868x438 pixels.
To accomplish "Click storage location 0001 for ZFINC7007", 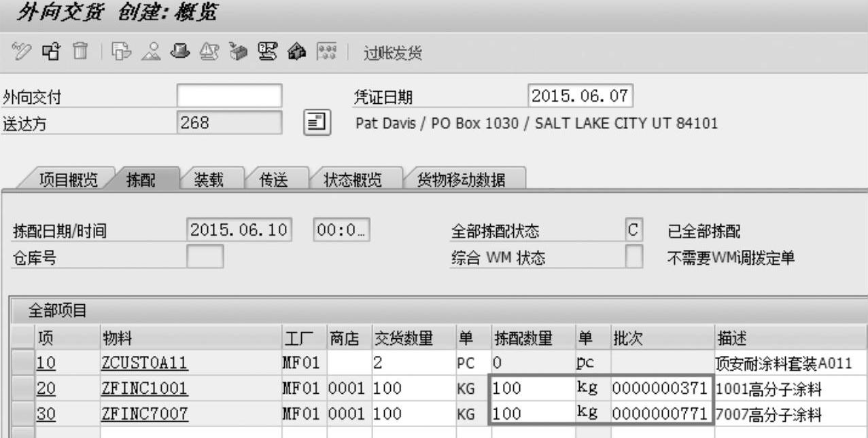I will (349, 414).
